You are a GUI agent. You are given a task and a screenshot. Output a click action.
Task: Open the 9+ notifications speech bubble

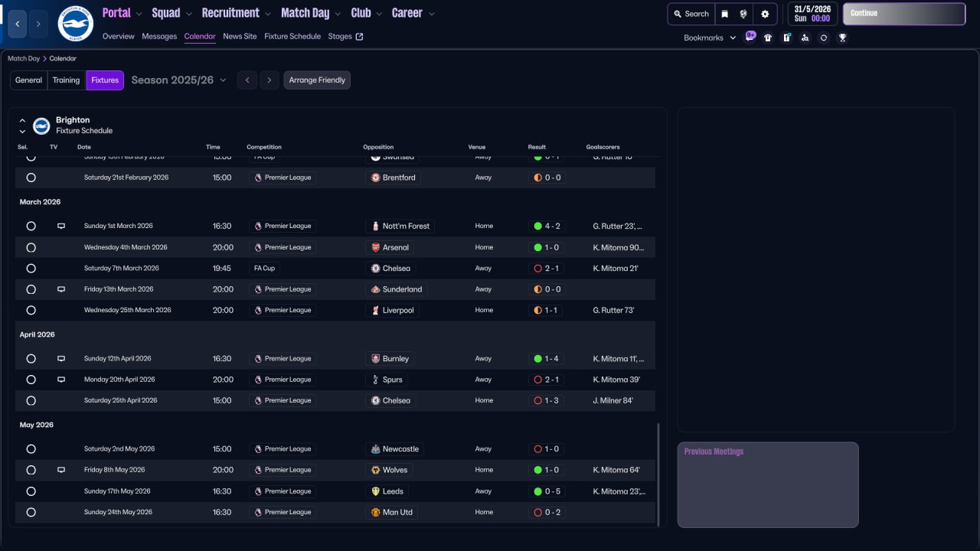pos(750,36)
